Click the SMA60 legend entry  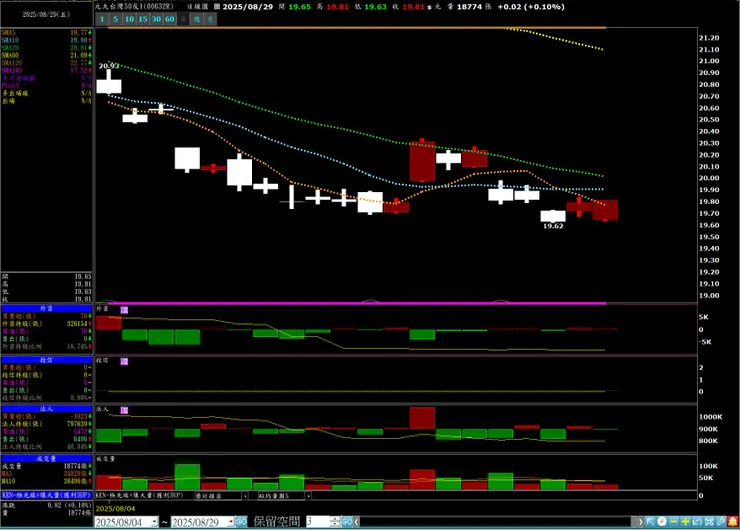[x=46, y=55]
